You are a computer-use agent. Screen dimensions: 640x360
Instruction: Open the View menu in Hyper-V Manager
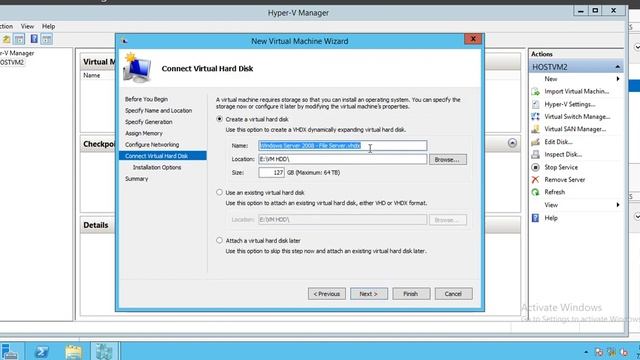click(27, 26)
